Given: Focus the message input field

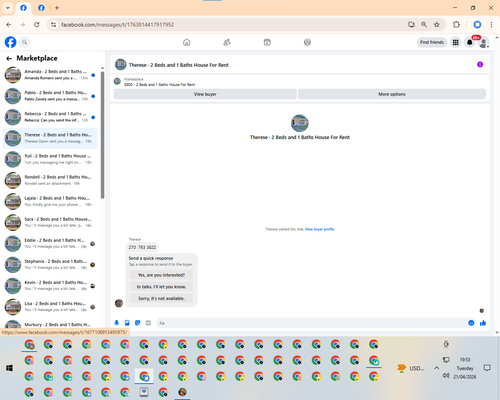Looking at the screenshot, I should (312, 323).
